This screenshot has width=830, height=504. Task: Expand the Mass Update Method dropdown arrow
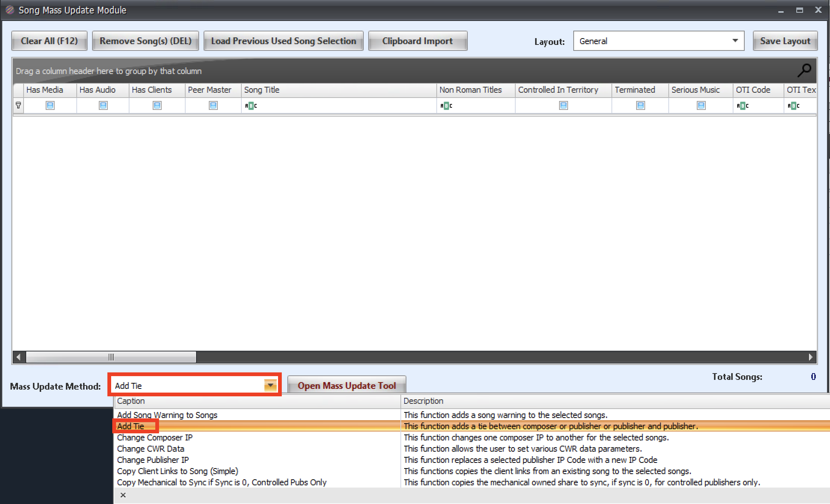click(270, 385)
